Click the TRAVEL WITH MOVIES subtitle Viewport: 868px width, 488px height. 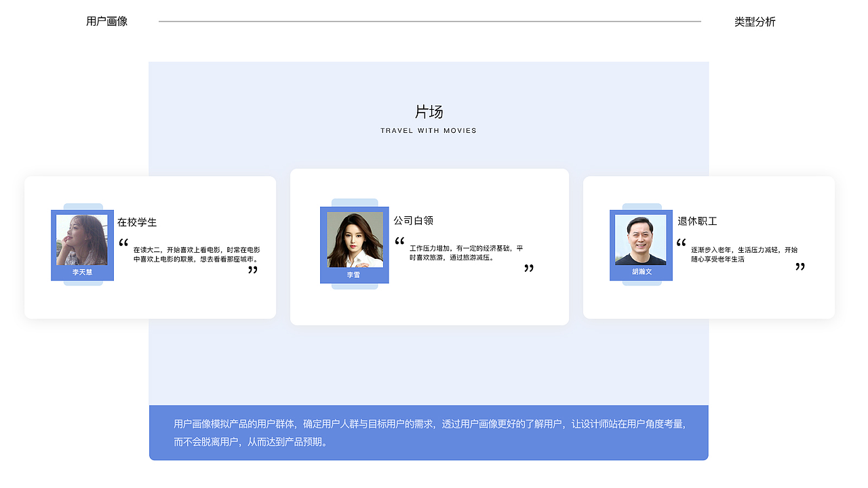(429, 131)
